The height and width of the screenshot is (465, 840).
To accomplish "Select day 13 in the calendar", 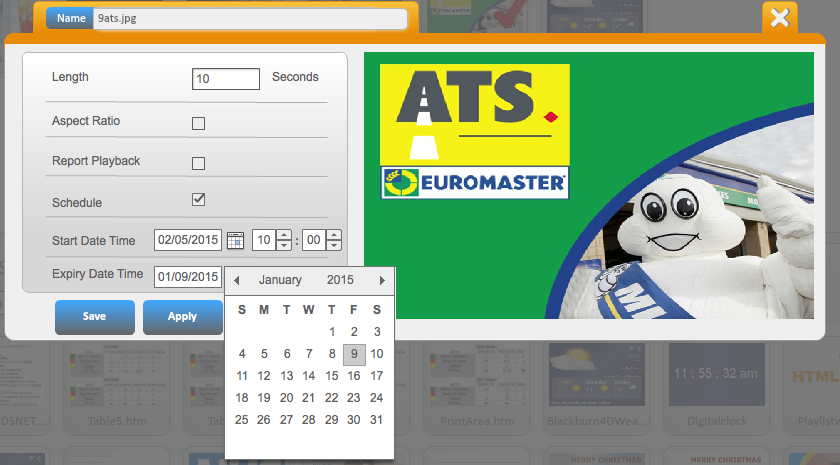I will (287, 377).
